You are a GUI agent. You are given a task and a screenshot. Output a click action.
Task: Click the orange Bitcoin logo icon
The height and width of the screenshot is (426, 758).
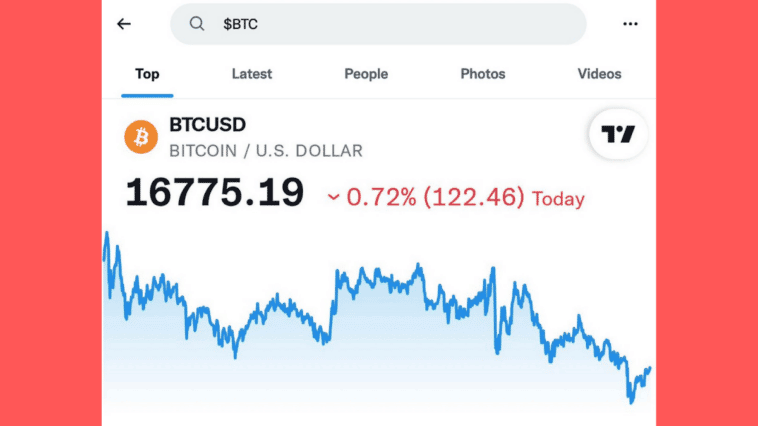[141, 136]
